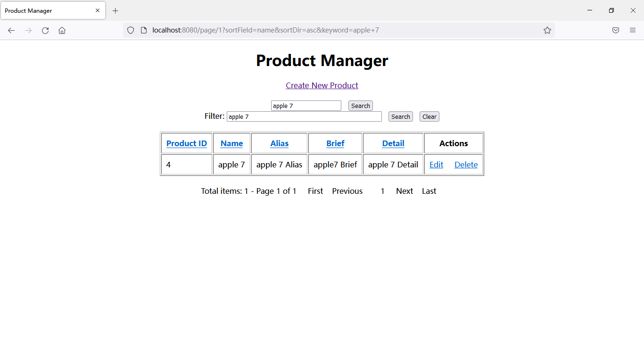
Task: Open the Create New Product link
Action: (322, 85)
